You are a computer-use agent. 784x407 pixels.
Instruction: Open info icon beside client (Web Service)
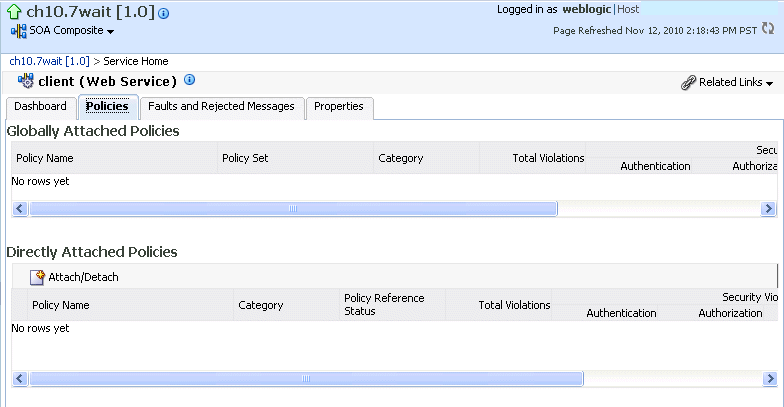click(190, 80)
